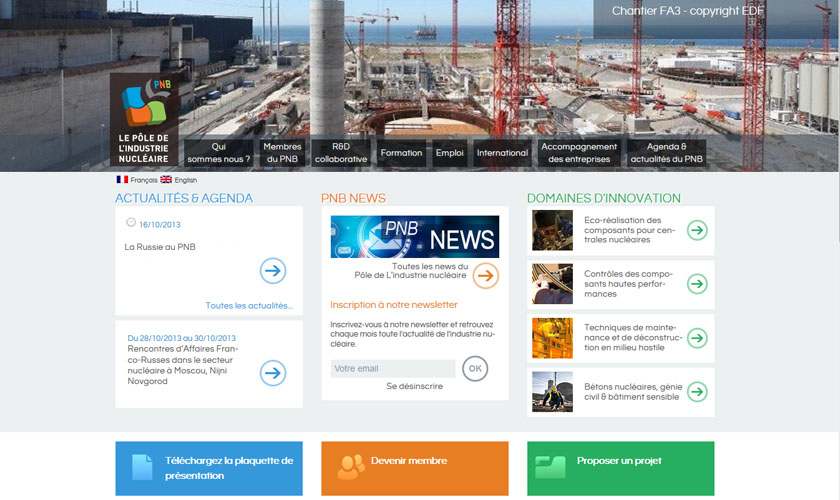Open the Qui sommes nous ? menu
This screenshot has width=840, height=500.
click(218, 153)
